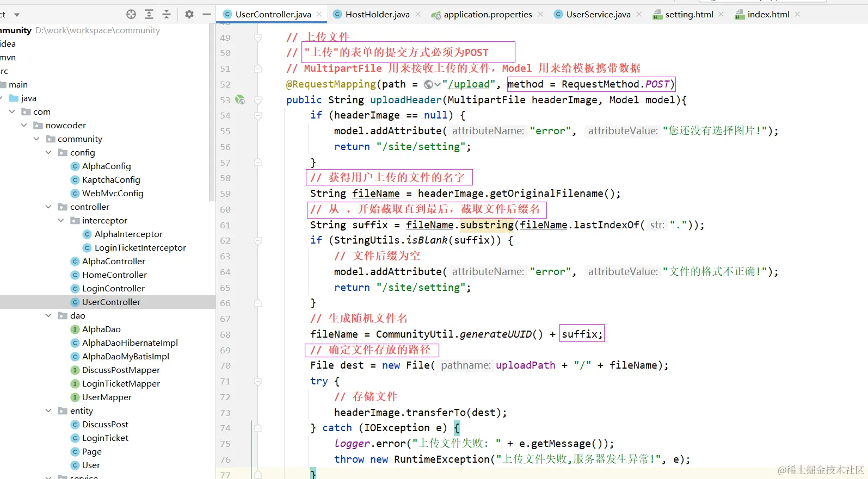Open project panel settings gear
The image size is (868, 479).
coord(189,14)
